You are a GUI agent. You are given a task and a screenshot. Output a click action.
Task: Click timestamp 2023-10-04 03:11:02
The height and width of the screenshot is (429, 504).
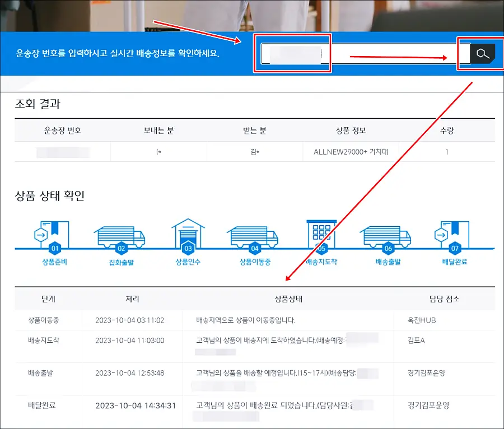point(130,320)
